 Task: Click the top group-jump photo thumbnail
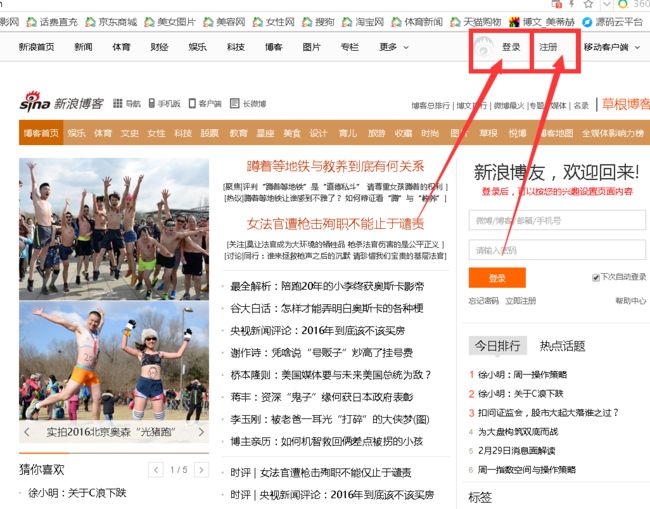pyautogui.click(x=114, y=229)
